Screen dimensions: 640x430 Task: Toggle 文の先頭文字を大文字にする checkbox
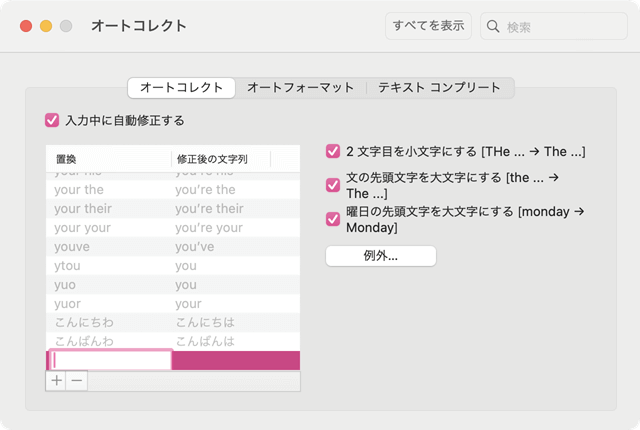click(x=333, y=185)
